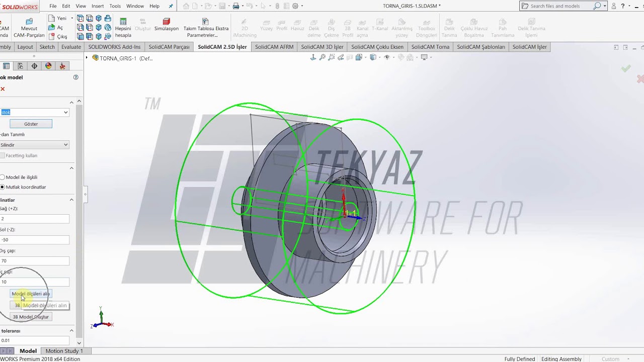
Task: Open the options gear icon
Action: coord(295,6)
